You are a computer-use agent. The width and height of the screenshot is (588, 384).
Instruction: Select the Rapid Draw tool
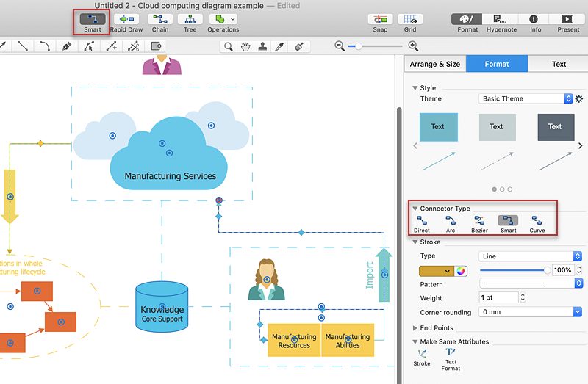pyautogui.click(x=126, y=20)
